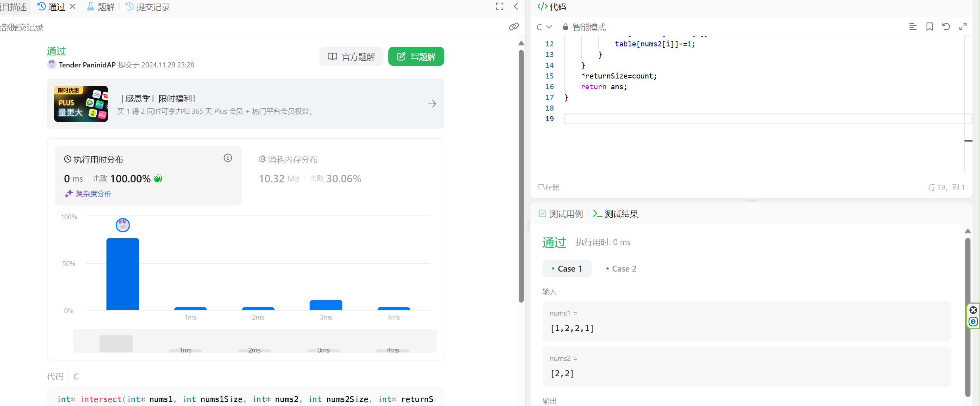
Task: Reset code using the undo arrow icon
Action: (x=946, y=27)
